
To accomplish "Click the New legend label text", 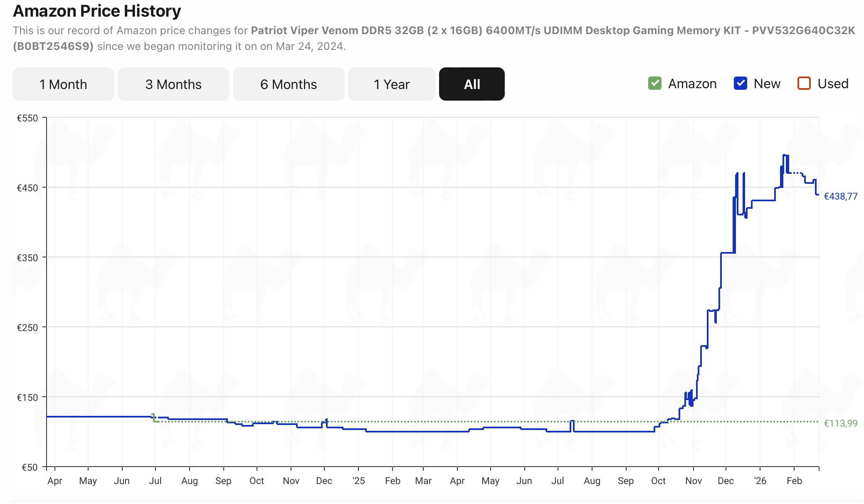I will pyautogui.click(x=767, y=84).
